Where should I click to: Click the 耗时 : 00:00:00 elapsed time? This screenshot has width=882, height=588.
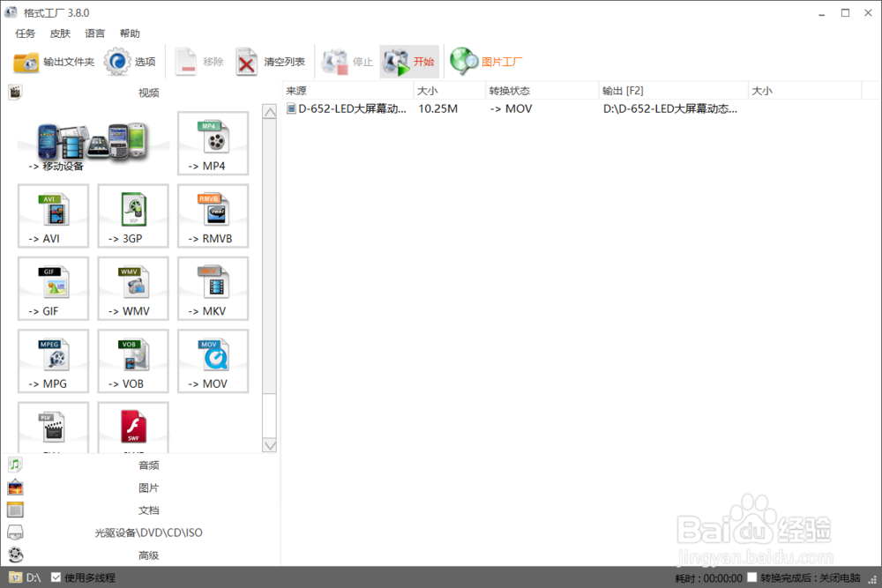pos(709,578)
